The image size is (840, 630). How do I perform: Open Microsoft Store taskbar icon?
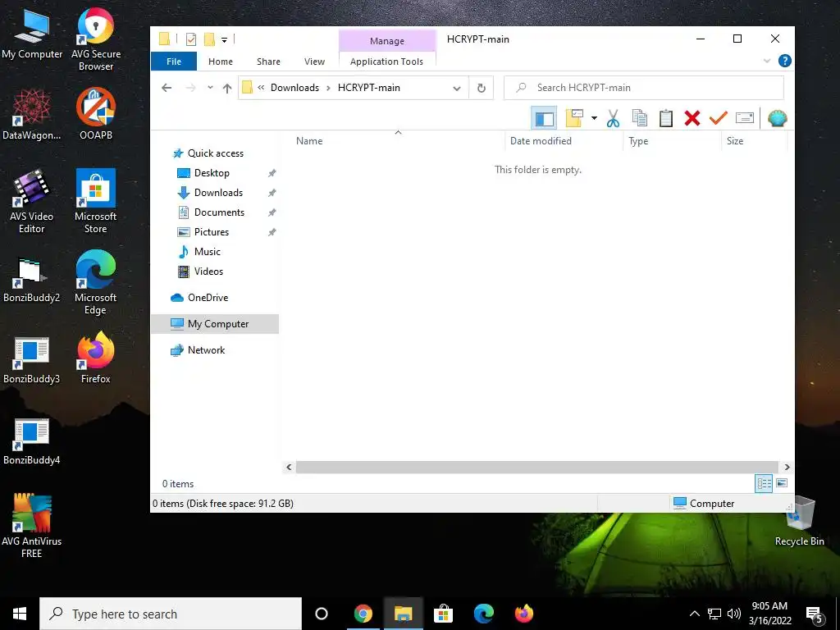click(x=443, y=614)
